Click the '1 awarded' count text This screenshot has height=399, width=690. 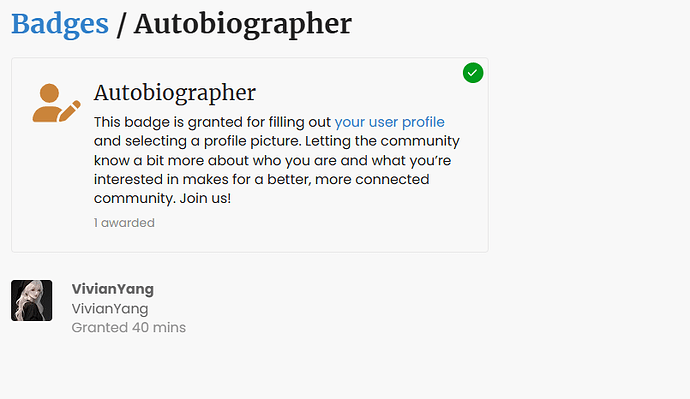[x=124, y=223]
